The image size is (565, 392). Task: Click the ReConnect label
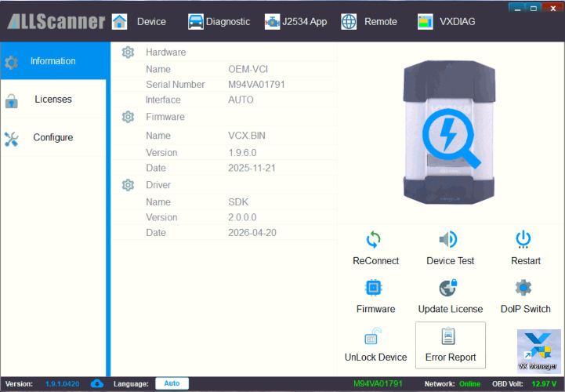[x=376, y=261]
